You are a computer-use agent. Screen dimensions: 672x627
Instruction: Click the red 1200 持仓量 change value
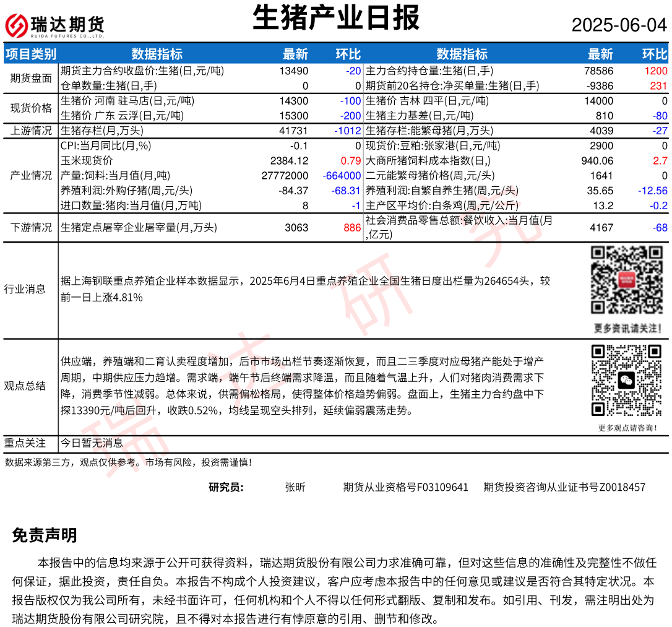[656, 71]
